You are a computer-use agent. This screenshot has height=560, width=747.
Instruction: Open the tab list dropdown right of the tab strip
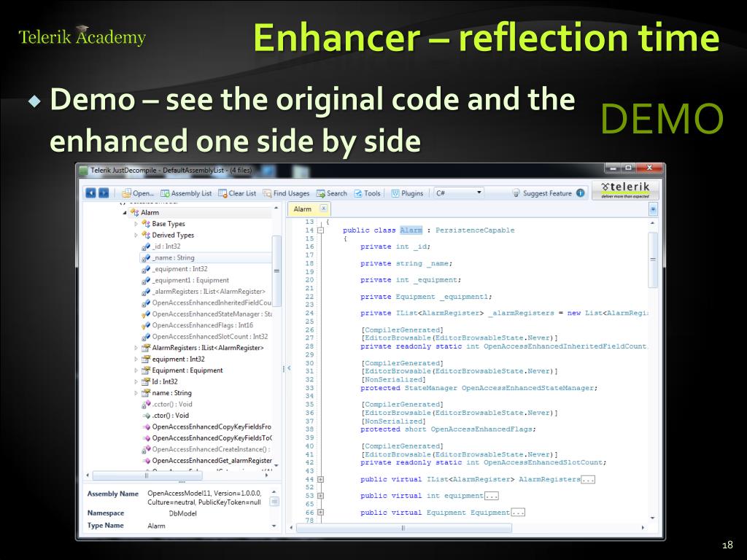point(653,209)
